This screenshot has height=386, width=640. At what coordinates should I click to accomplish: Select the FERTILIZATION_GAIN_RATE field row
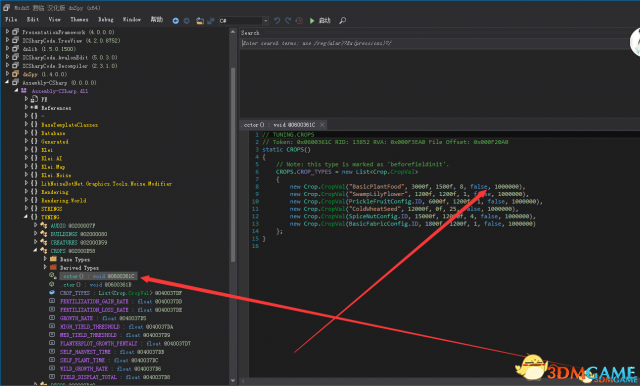pos(121,301)
